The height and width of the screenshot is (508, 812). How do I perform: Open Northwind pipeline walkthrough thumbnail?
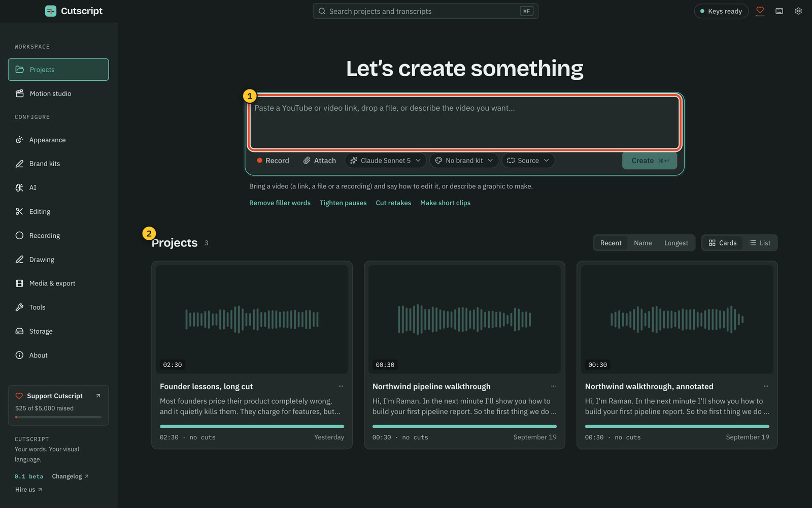(464, 320)
